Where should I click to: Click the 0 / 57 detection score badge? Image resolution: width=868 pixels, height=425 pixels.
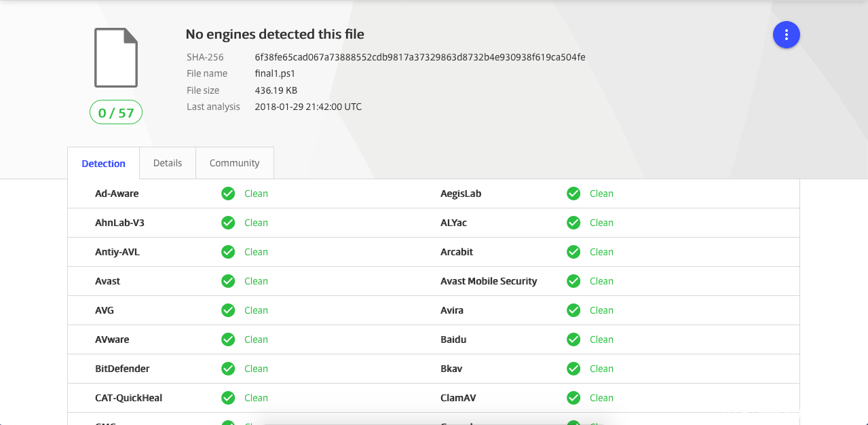[116, 113]
